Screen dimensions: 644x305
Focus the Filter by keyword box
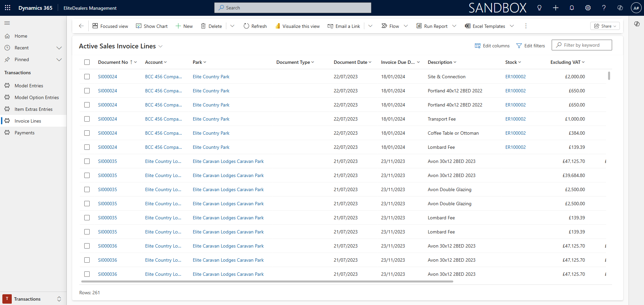pyautogui.click(x=582, y=45)
